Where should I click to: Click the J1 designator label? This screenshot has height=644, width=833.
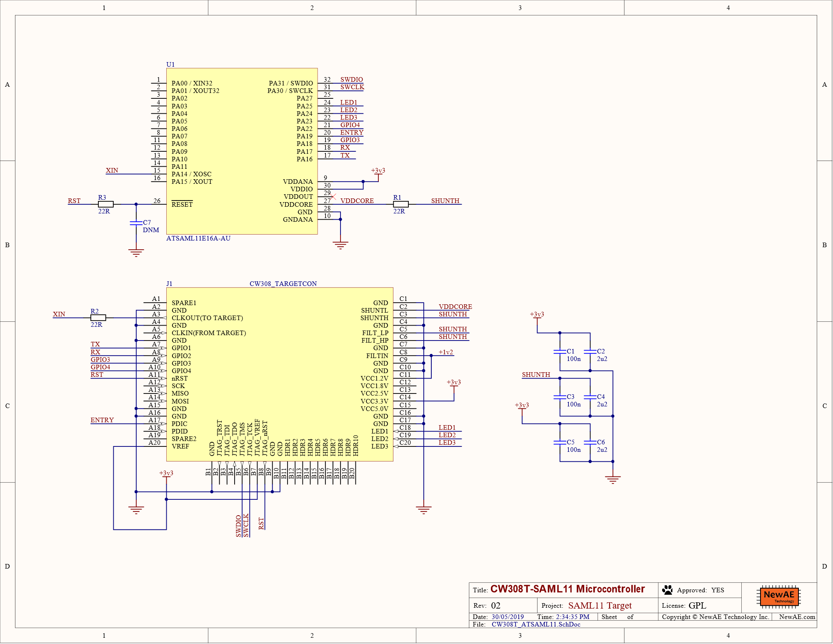click(169, 283)
